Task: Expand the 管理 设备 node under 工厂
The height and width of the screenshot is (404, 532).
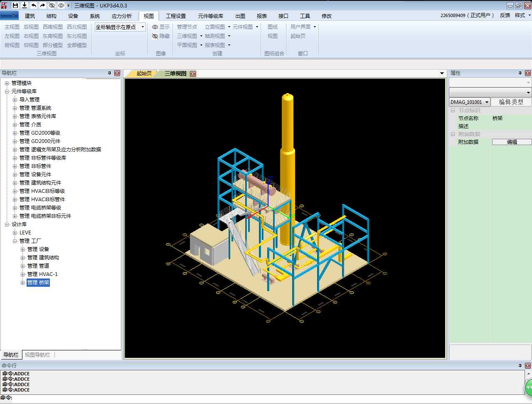Action: [x=23, y=249]
